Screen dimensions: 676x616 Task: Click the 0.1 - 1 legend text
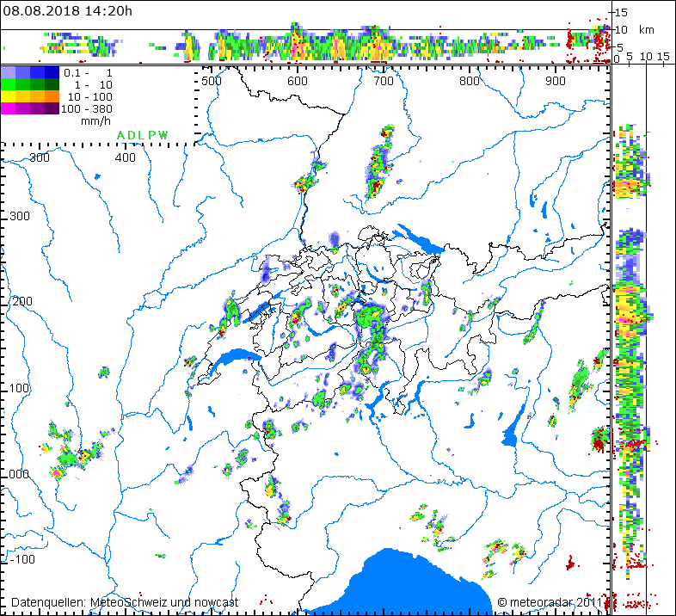[x=88, y=73]
